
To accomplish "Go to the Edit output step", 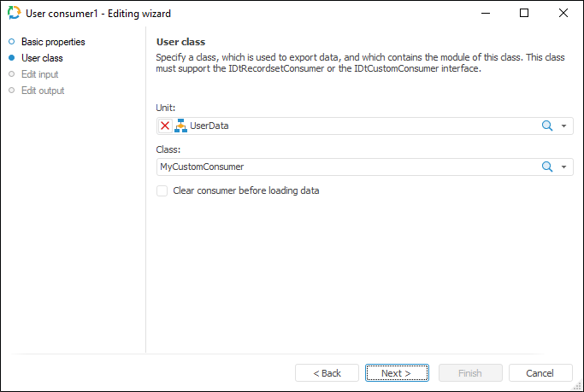I will point(43,91).
